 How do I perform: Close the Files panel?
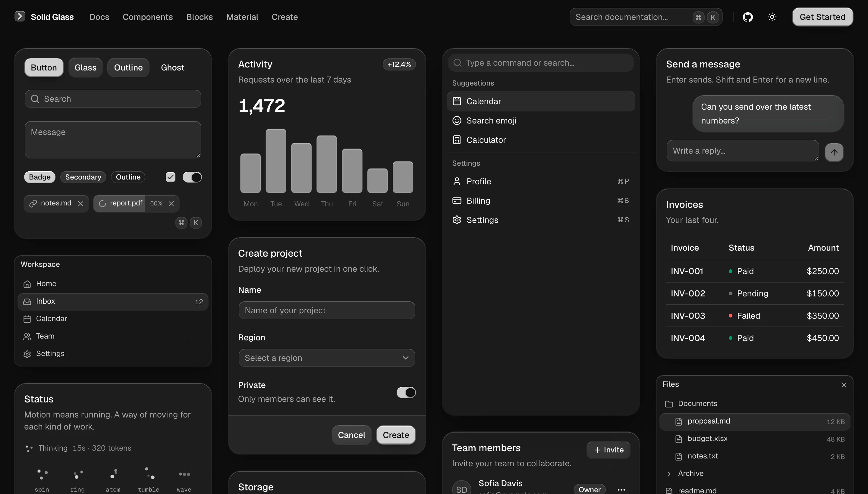(x=844, y=385)
